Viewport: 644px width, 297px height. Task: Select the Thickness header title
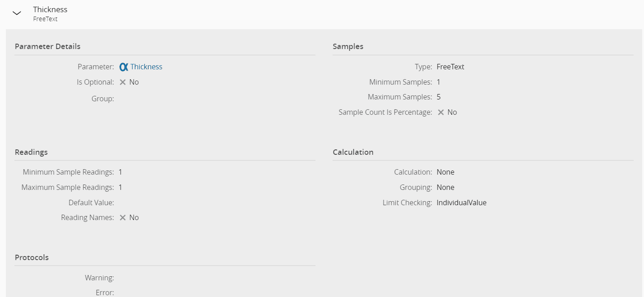click(x=50, y=9)
